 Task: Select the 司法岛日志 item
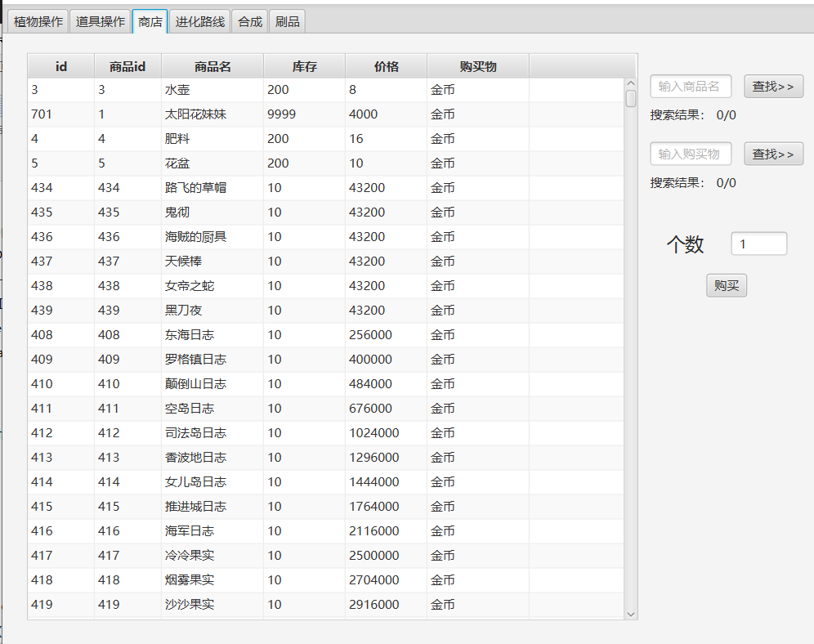pos(325,433)
